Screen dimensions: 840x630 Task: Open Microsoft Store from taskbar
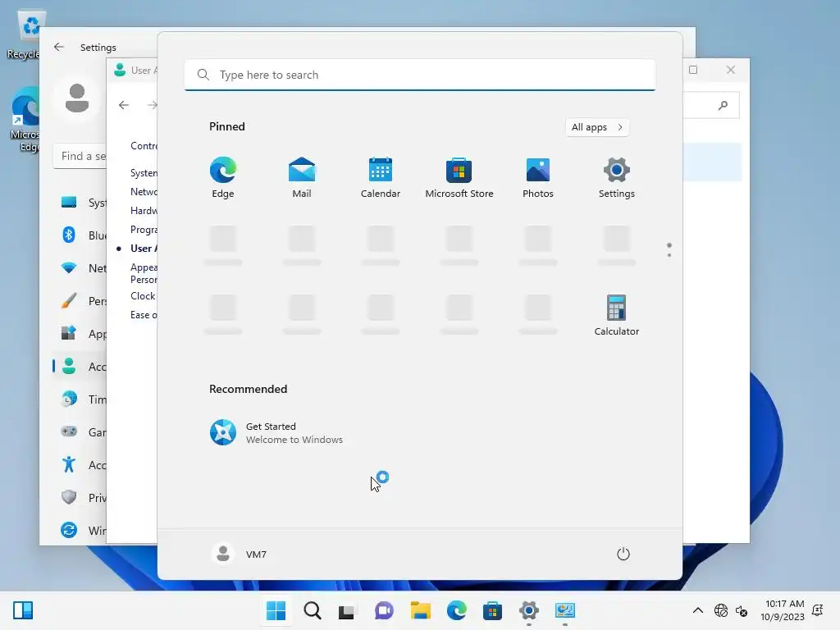coord(492,610)
